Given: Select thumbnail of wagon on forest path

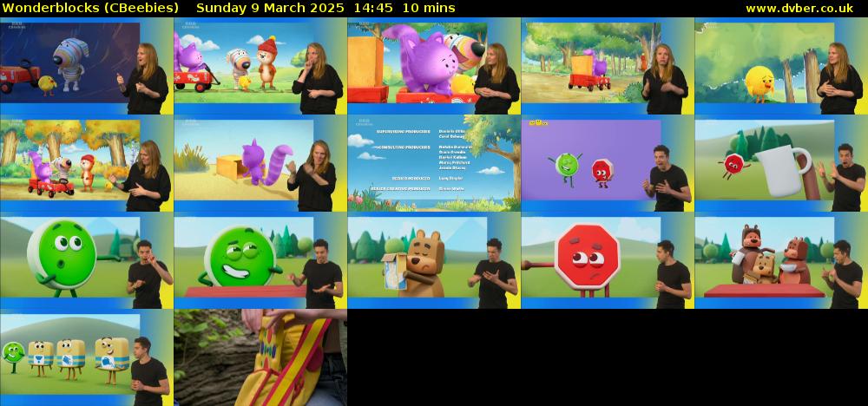Looking at the screenshot, I should coord(608,66).
